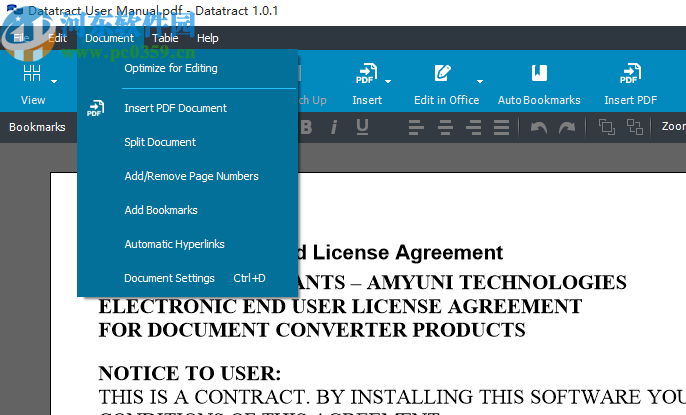Select Automatic Hyperlinks
The image size is (686, 415).
[188, 244]
